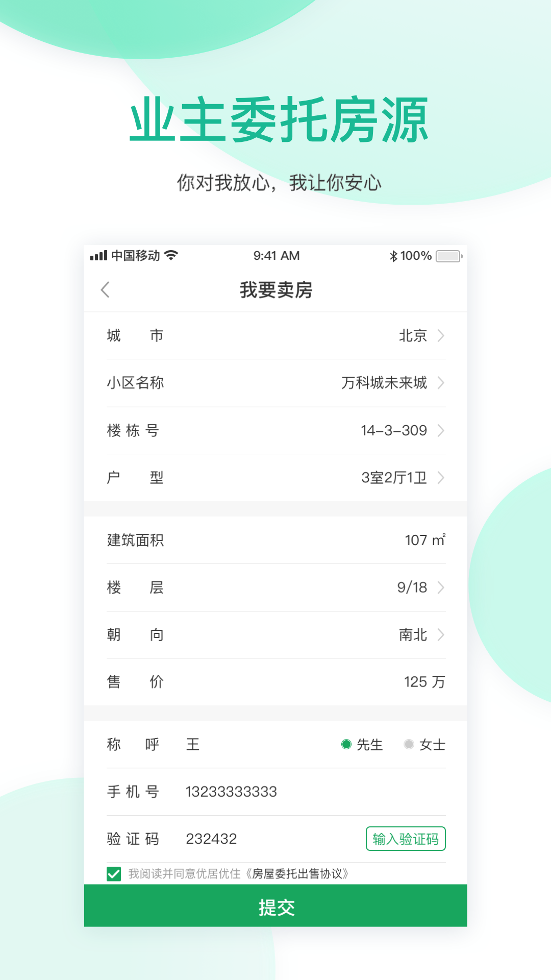Tap the 楼层 label
This screenshot has height=980, width=551.
coord(135,587)
